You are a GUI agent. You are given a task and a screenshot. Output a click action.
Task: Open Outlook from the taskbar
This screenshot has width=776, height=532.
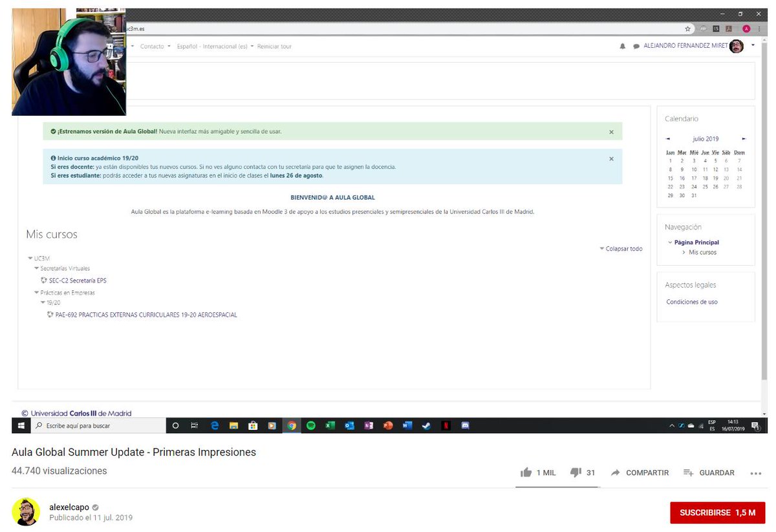pyautogui.click(x=349, y=426)
